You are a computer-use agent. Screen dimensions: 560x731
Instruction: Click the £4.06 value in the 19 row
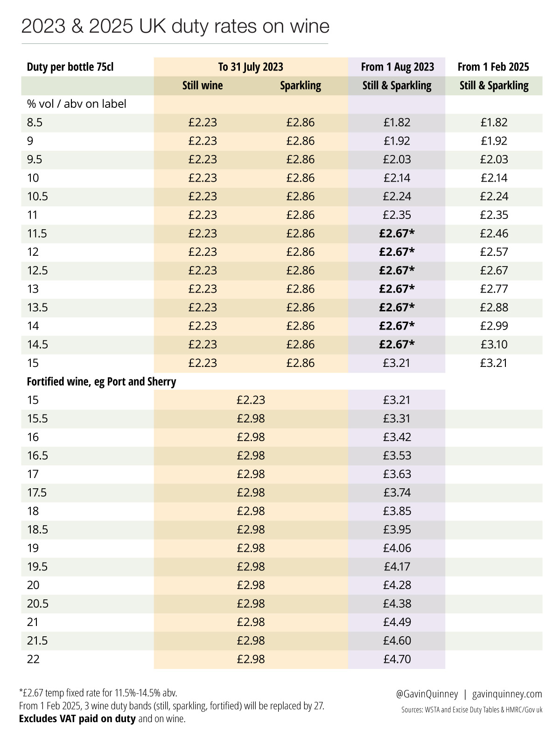(397, 548)
